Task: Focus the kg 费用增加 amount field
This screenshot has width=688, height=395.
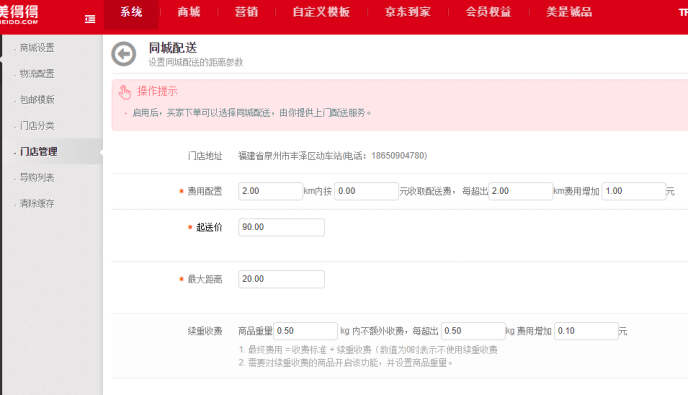Action: pos(586,331)
